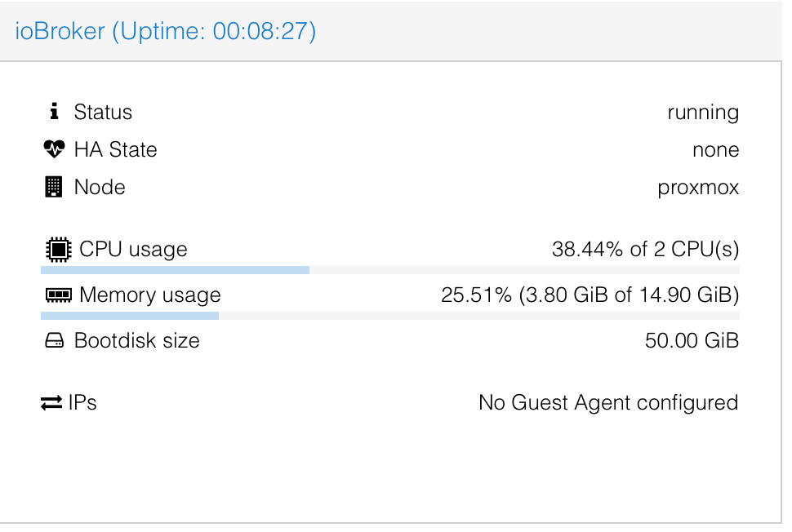Click the Node building icon
Viewport: 792px width, 532px height.
(x=54, y=187)
